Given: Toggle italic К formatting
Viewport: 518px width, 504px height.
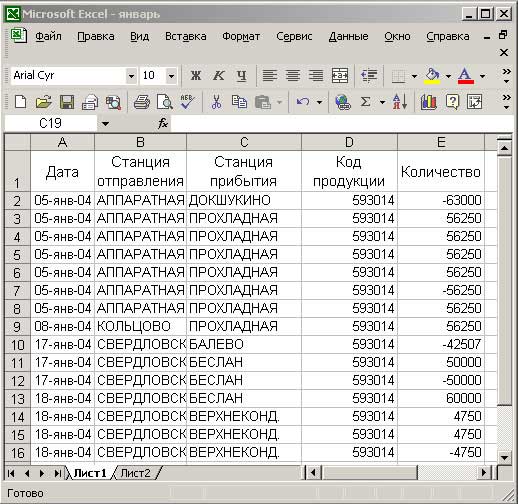Looking at the screenshot, I should coord(218,76).
